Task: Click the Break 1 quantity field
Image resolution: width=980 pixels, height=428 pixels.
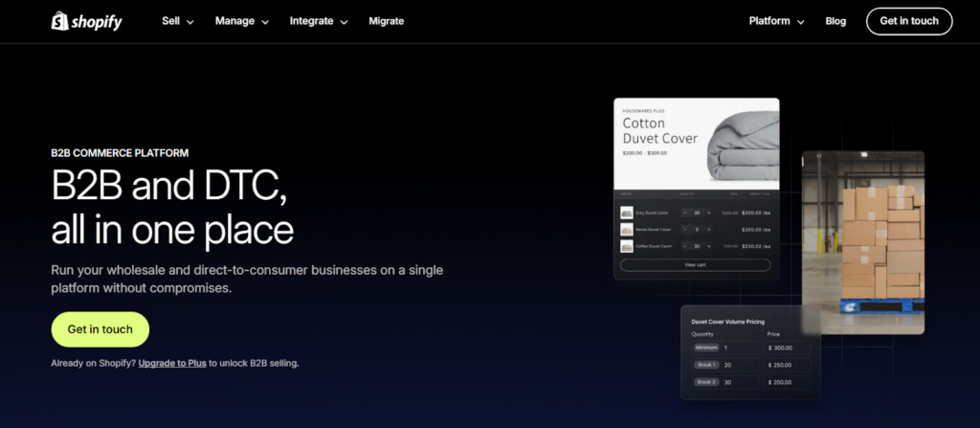Action: 725,365
